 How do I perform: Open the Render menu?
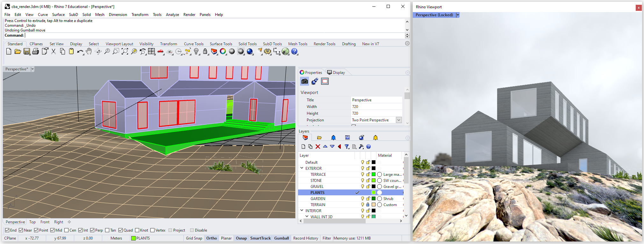coord(189,15)
